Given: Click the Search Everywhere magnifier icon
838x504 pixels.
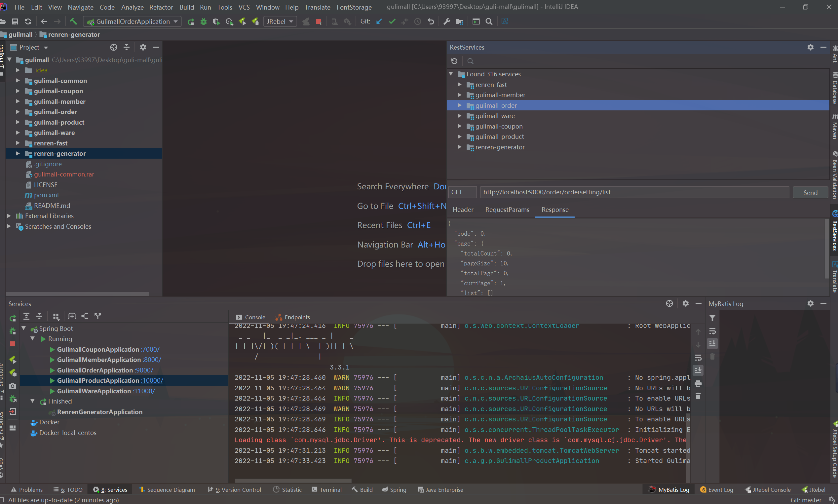Looking at the screenshot, I should [x=489, y=21].
